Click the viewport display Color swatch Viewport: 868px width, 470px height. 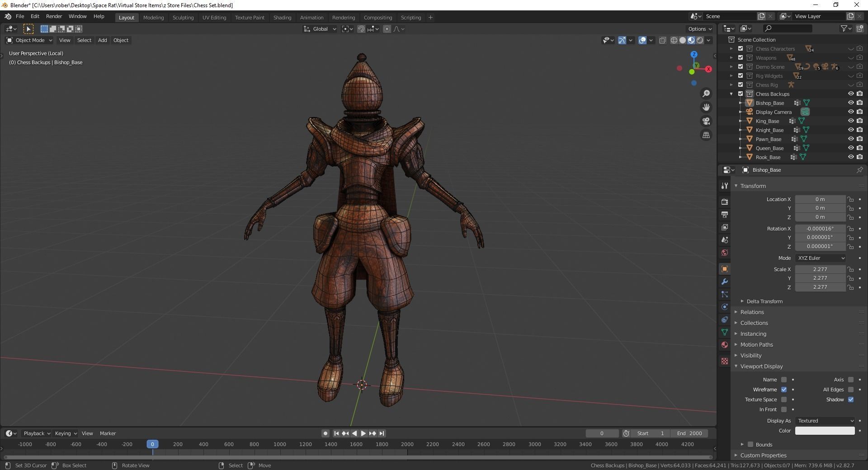tap(825, 431)
